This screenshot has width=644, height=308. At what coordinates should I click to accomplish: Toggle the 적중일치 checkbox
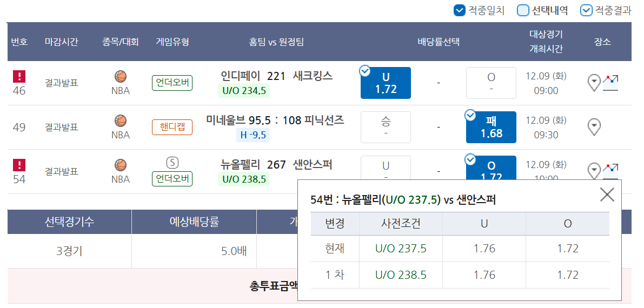pos(460,10)
